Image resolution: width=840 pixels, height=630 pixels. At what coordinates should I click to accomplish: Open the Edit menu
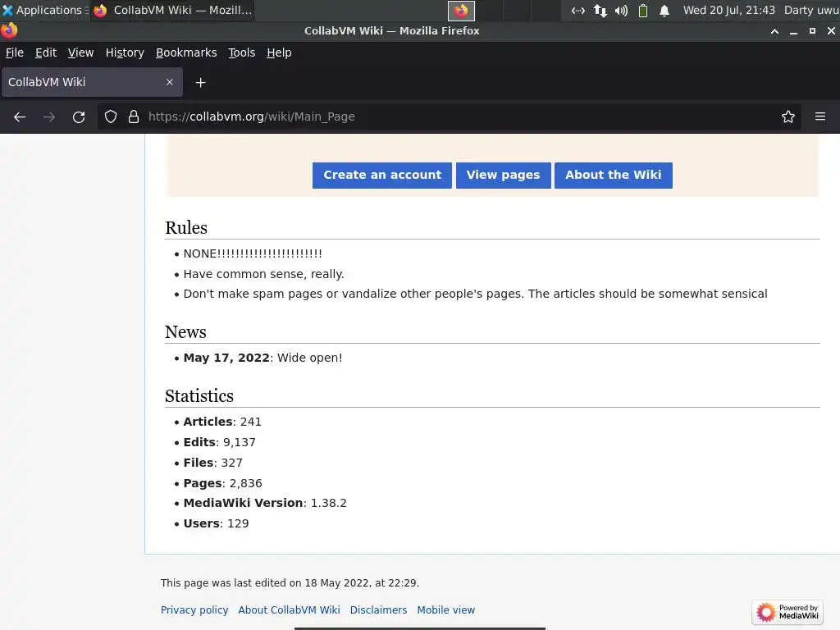pos(46,52)
